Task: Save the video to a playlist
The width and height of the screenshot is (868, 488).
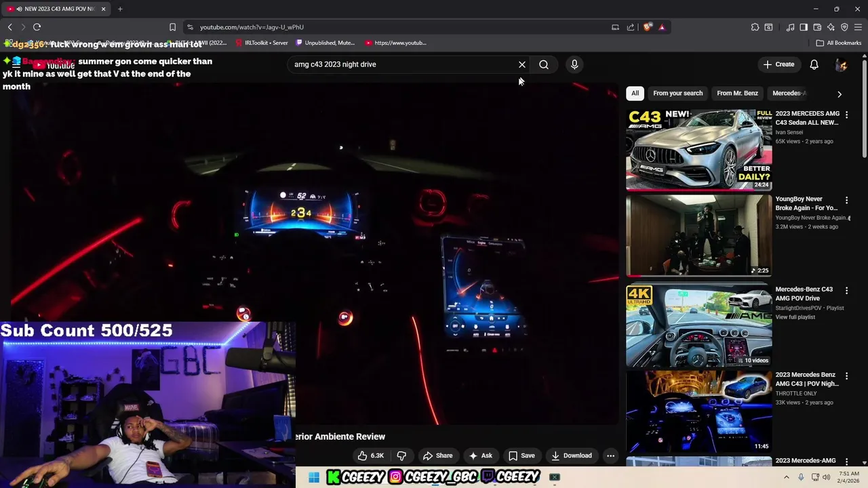Action: (x=521, y=455)
